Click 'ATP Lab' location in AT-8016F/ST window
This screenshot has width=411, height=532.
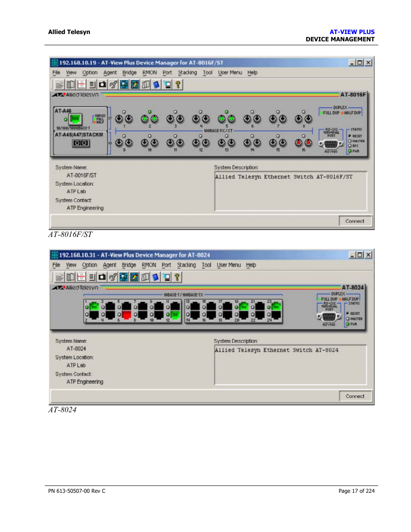pos(76,191)
